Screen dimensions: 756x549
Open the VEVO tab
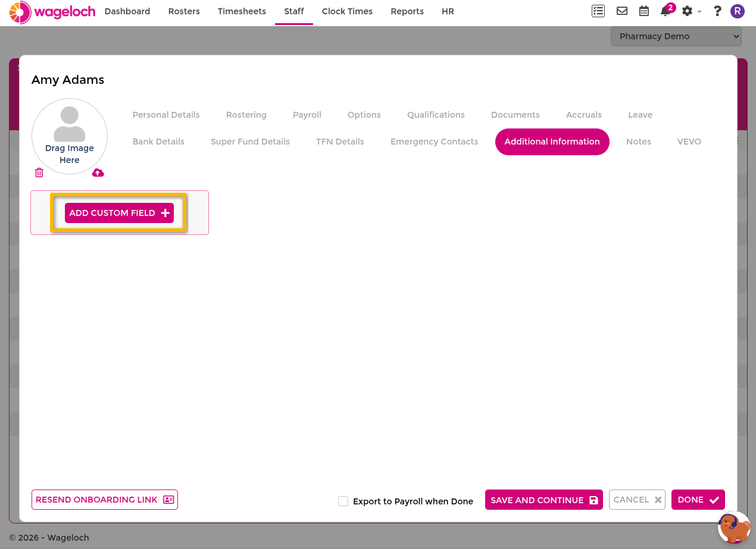tap(689, 142)
